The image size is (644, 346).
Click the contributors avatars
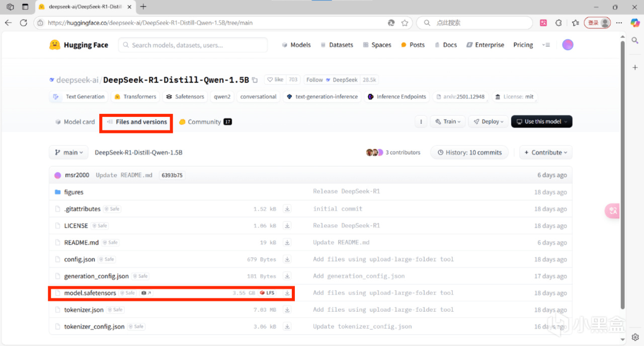375,152
